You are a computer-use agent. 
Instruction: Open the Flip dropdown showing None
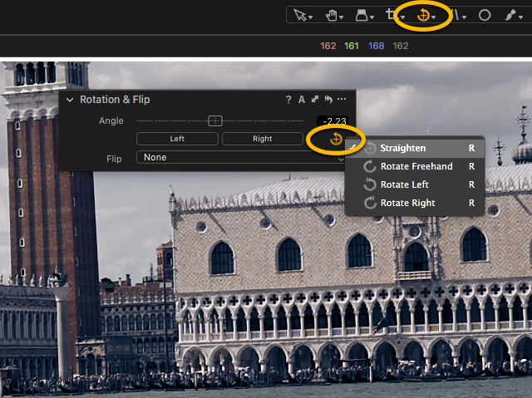pos(241,157)
